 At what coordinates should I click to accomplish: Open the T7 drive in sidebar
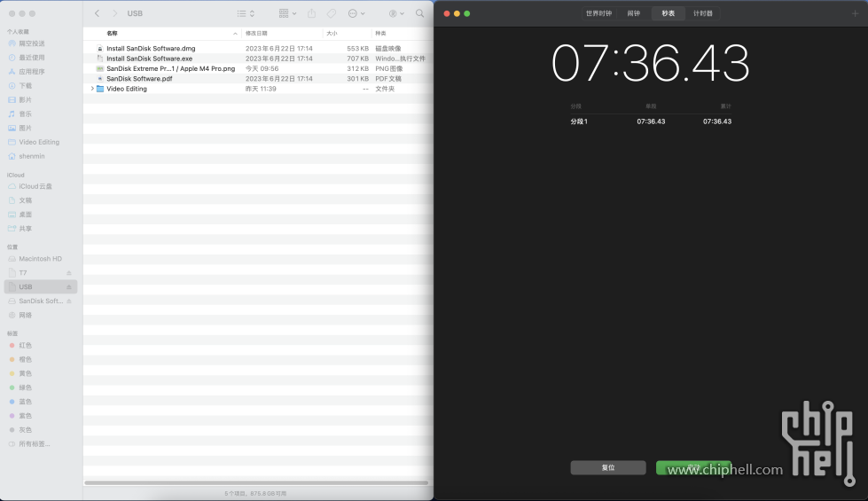point(23,273)
